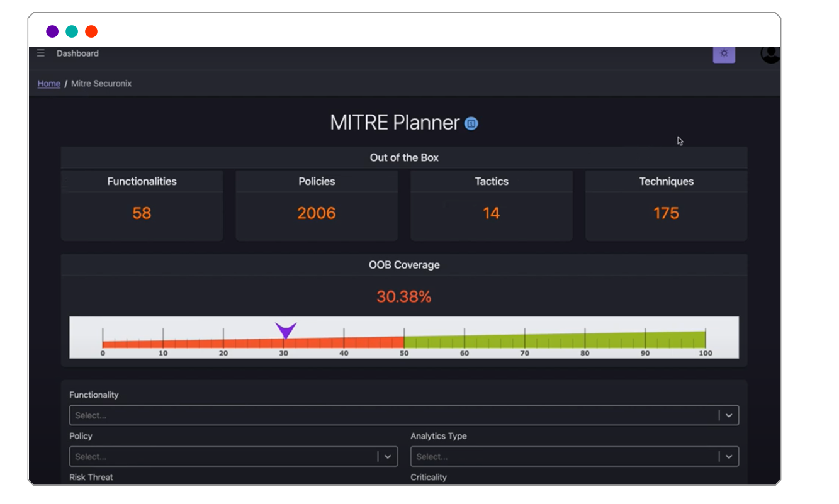839x504 pixels.
Task: Click the green zone of coverage gauge
Action: click(554, 340)
